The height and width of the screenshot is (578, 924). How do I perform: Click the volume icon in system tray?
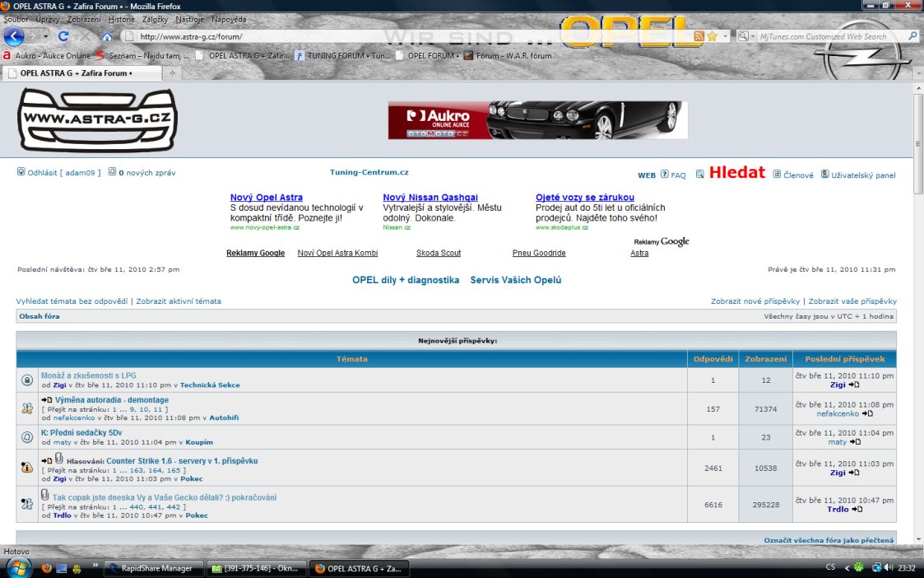pyautogui.click(x=889, y=568)
